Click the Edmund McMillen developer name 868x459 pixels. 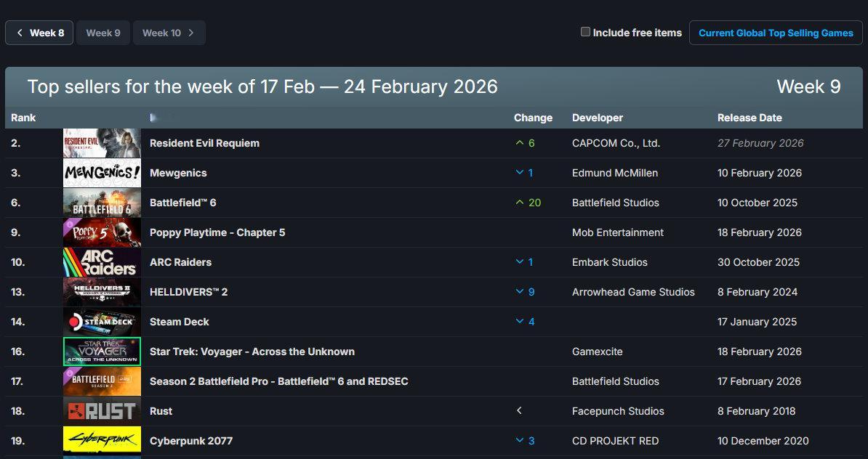[x=615, y=173]
